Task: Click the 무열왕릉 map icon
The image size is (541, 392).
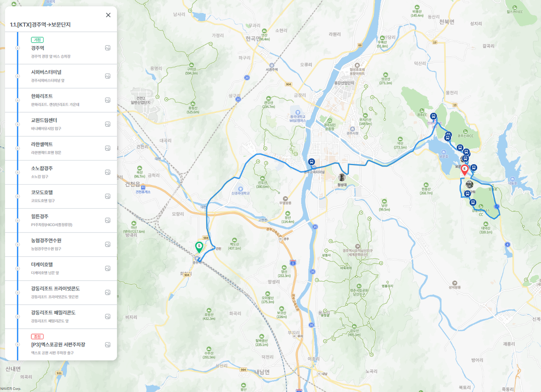Action: click(286, 198)
